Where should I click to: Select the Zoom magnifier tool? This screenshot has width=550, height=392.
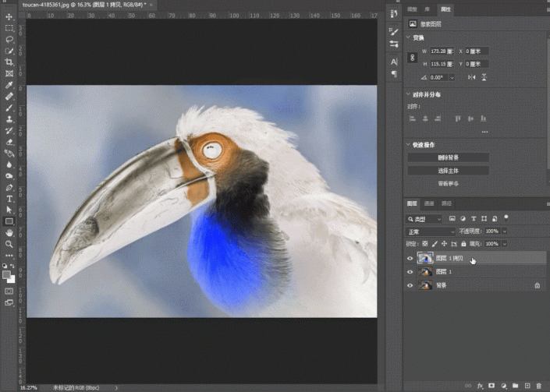point(9,243)
